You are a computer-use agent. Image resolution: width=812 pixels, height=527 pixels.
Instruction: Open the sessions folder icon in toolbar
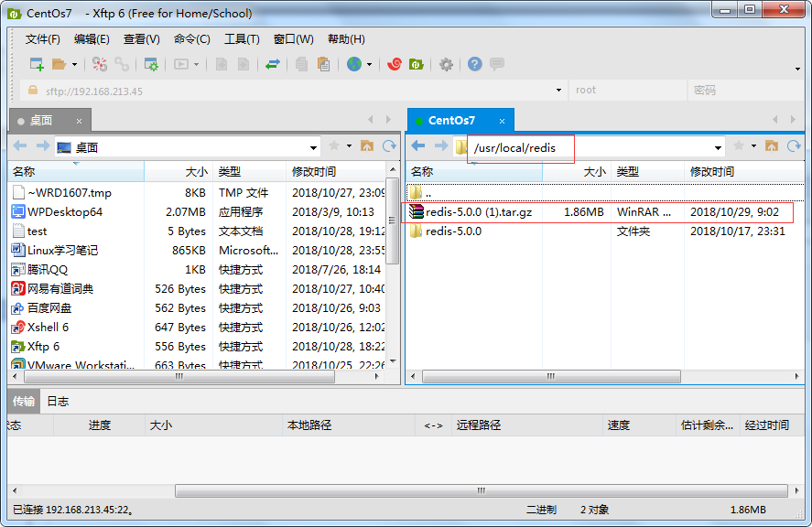pyautogui.click(x=59, y=64)
